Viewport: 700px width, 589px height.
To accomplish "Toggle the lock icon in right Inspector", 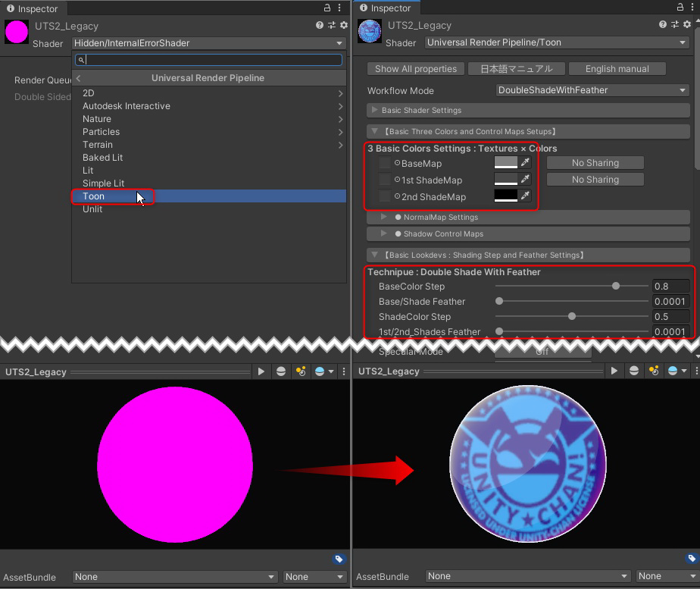I will click(x=680, y=8).
